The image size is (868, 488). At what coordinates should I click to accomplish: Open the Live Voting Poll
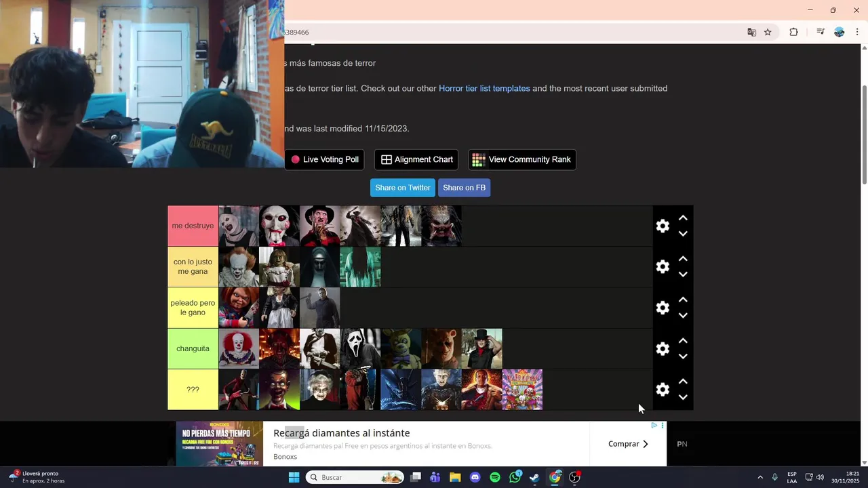pyautogui.click(x=324, y=159)
